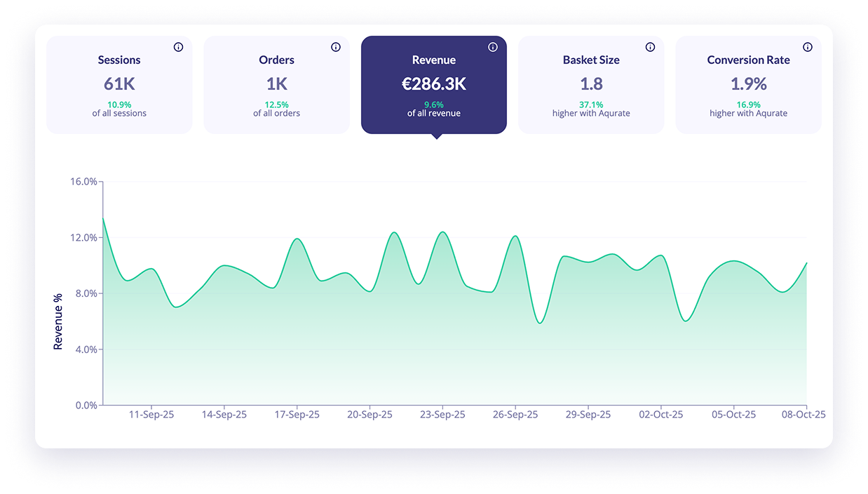
Task: Click the 37.1% higher with Aqurate text
Action: click(x=591, y=108)
